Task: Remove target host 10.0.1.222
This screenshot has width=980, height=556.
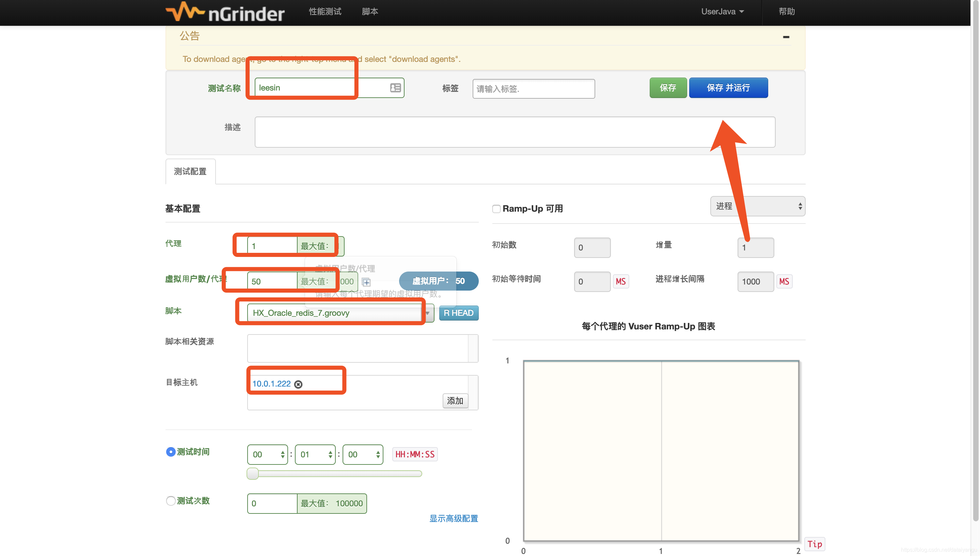Action: (298, 384)
